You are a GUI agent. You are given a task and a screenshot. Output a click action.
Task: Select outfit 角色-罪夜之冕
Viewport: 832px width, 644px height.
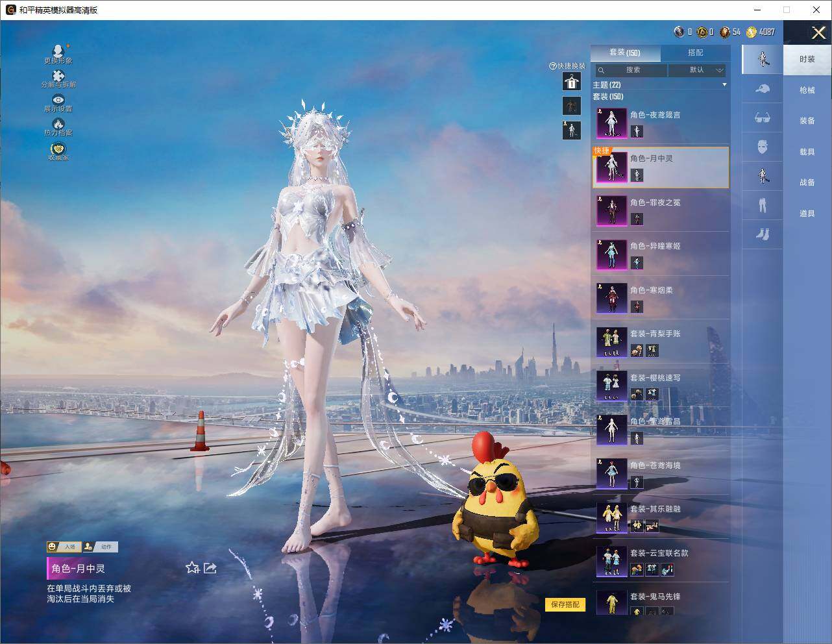(661, 211)
